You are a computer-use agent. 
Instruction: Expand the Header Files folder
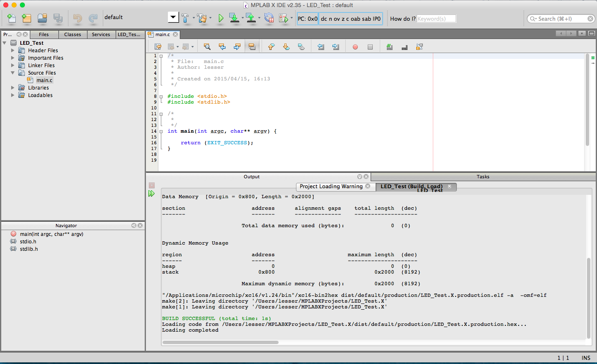(x=13, y=51)
